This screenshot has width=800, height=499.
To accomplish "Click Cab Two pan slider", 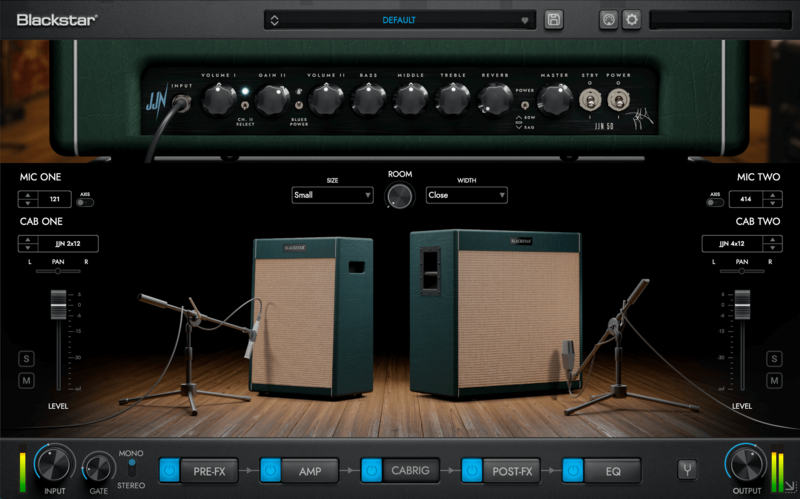I will tap(742, 271).
